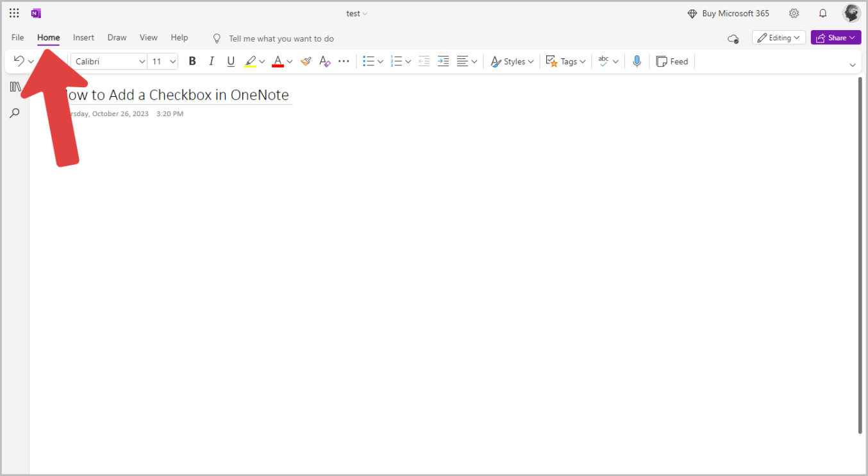Click the Increase Indent icon
This screenshot has width=868, height=476.
443,62
